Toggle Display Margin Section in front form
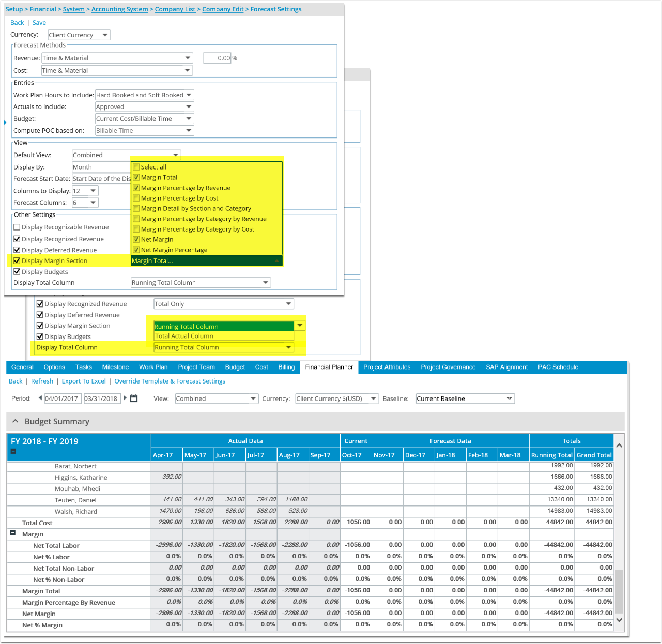The image size is (662, 644). [x=17, y=260]
